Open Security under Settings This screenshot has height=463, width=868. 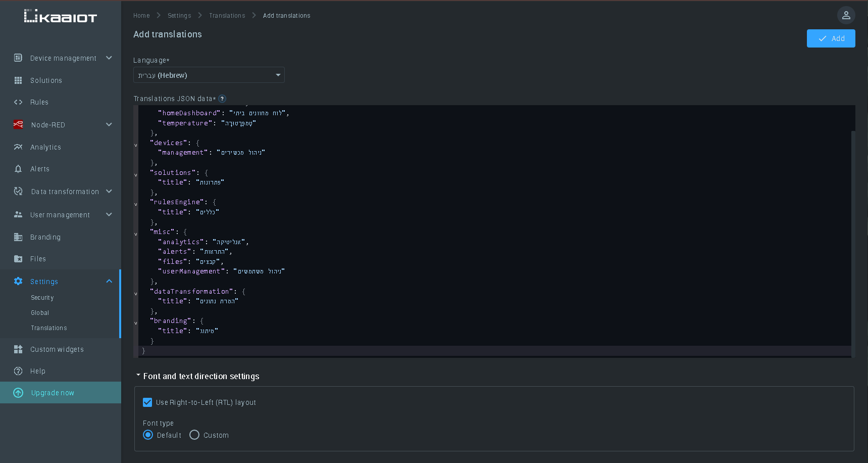pyautogui.click(x=42, y=298)
